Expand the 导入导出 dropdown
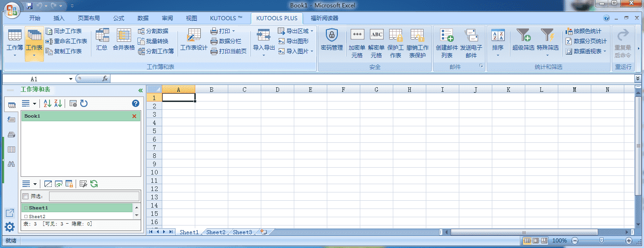This screenshot has width=644, height=248. pyautogui.click(x=264, y=55)
